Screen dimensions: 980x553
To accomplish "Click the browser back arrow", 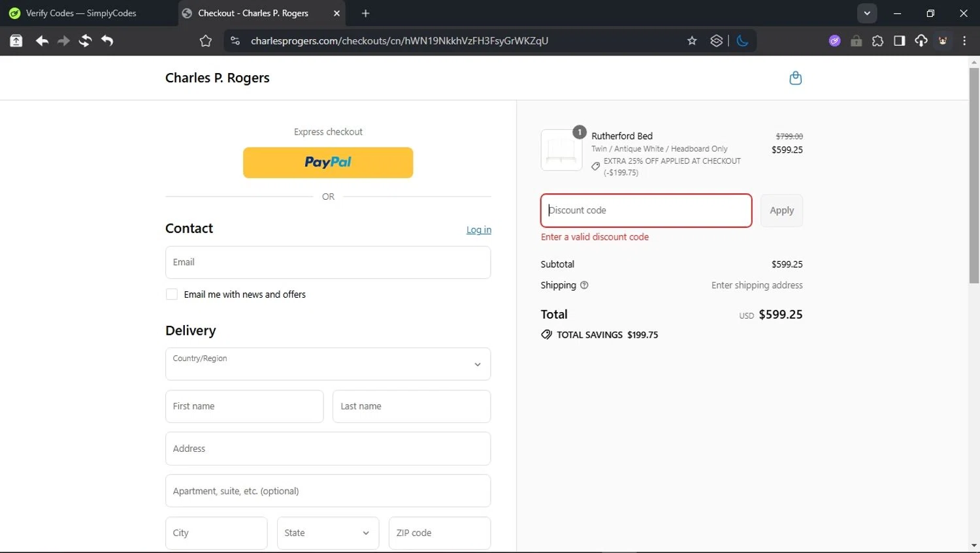I will tap(42, 41).
